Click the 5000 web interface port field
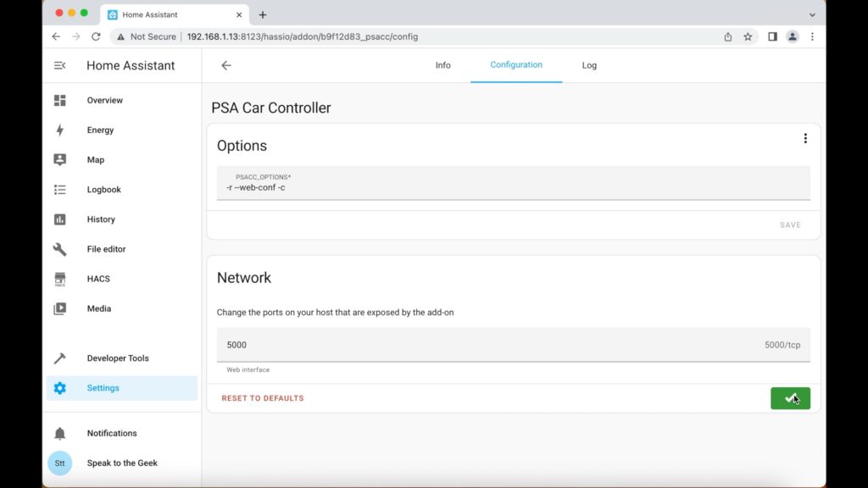Viewport: 868px width, 488px height. 513,345
